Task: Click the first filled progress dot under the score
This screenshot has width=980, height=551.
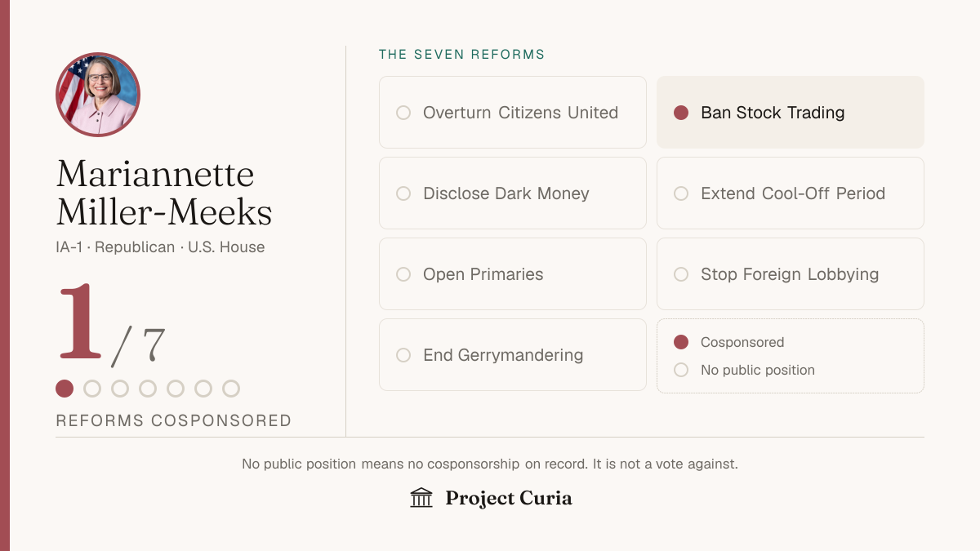Action: click(x=65, y=389)
